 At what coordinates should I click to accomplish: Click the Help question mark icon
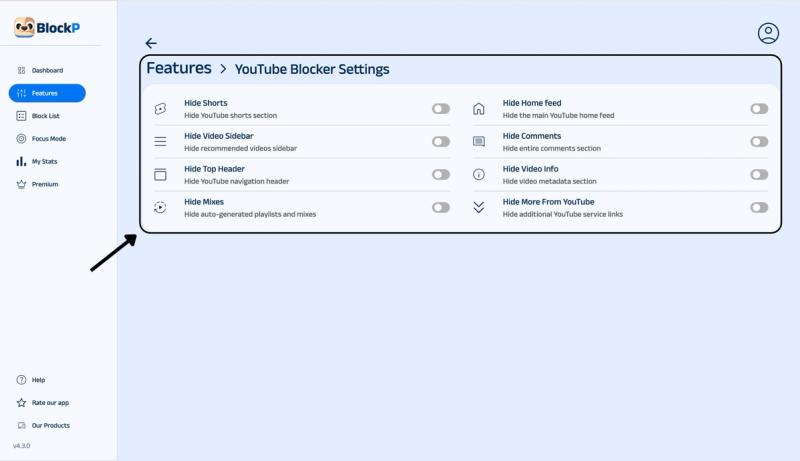coord(21,380)
